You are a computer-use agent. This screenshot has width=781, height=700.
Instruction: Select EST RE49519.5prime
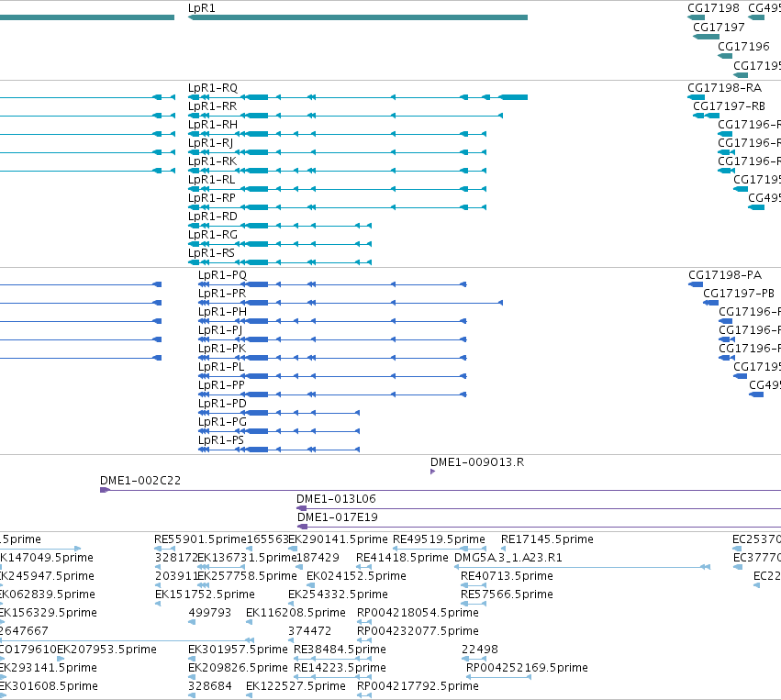click(x=439, y=539)
